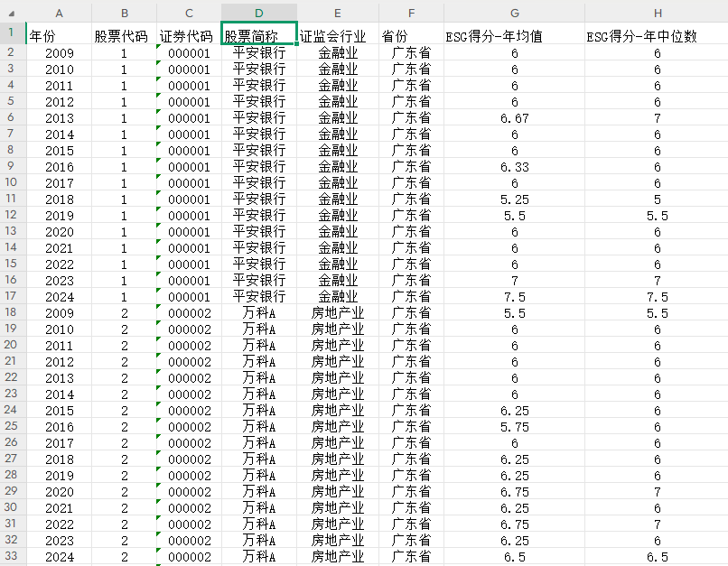Select column H header
728x566 pixels.
tap(657, 13)
